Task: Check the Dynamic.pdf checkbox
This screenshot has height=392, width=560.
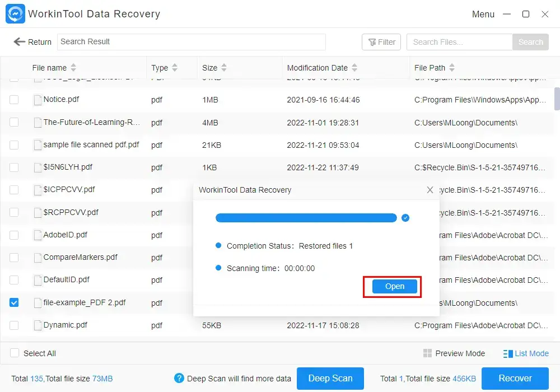Action: pos(14,325)
